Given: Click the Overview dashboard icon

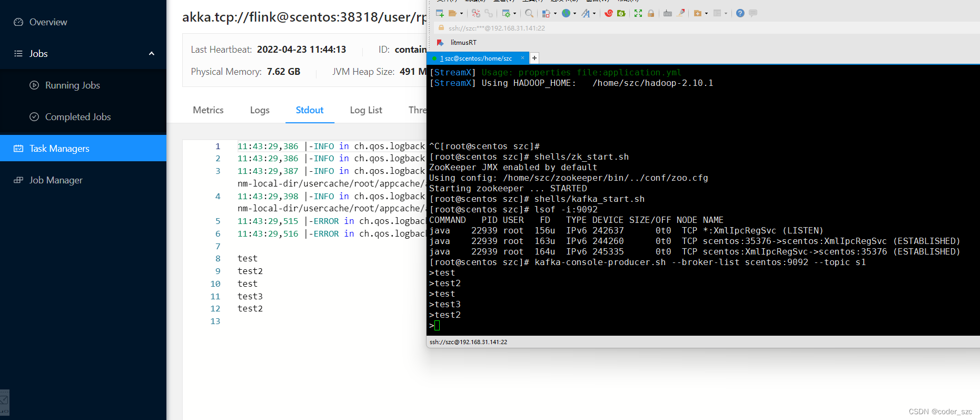Looking at the screenshot, I should [x=18, y=22].
